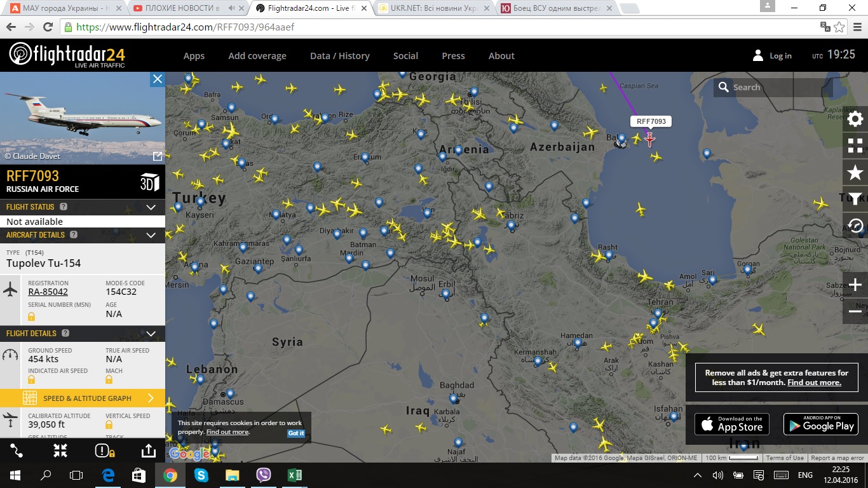Image resolution: width=868 pixels, height=488 pixels.
Task: Click the RA-85042 registration link
Action: (48, 292)
